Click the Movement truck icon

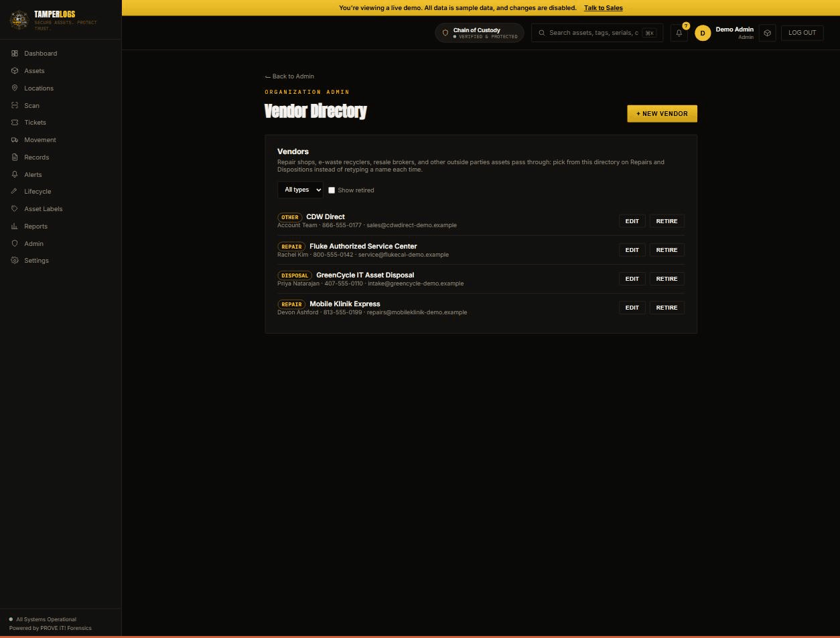pos(15,140)
